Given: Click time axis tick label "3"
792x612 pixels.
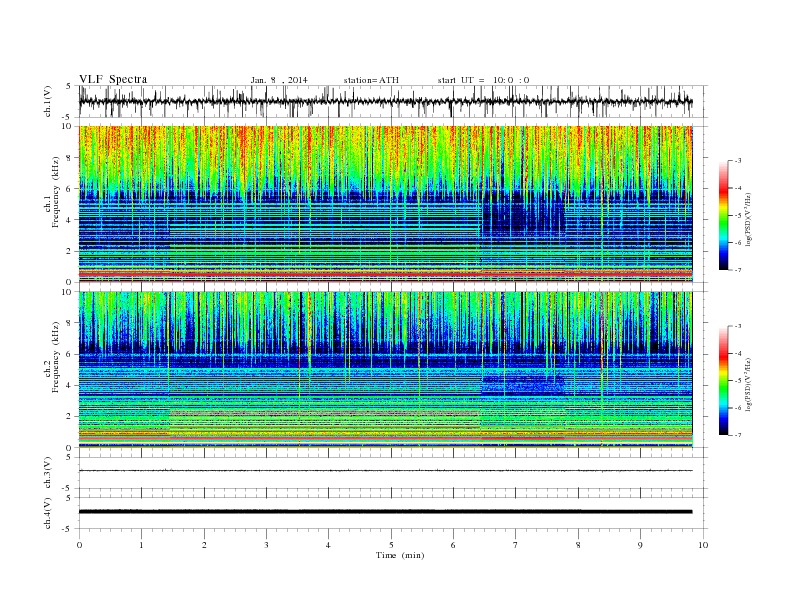Looking at the screenshot, I should (x=266, y=545).
